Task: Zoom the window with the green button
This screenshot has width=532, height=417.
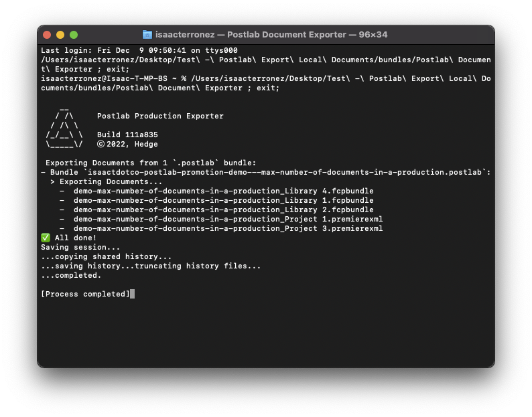Action: [74, 35]
